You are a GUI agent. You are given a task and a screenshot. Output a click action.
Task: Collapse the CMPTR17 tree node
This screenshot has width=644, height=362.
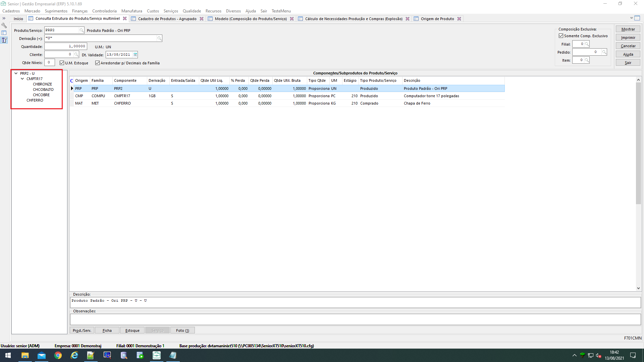(x=22, y=79)
